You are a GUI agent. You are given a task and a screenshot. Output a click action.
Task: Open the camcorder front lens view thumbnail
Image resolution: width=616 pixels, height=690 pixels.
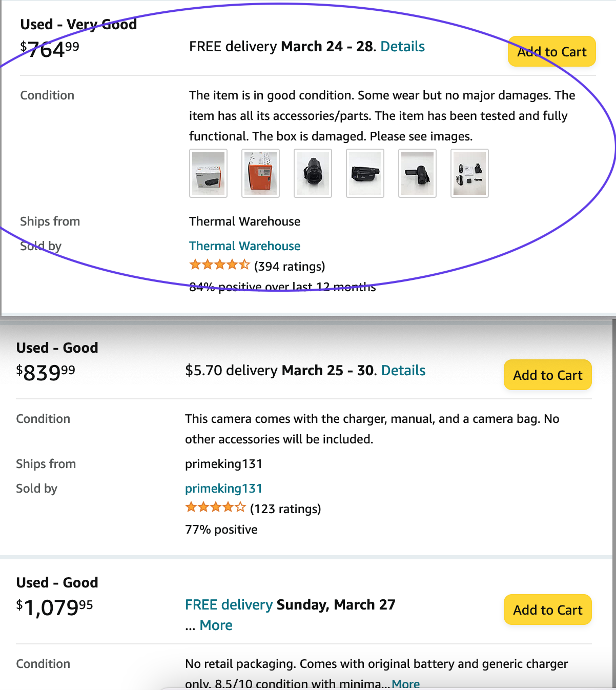[x=313, y=173]
